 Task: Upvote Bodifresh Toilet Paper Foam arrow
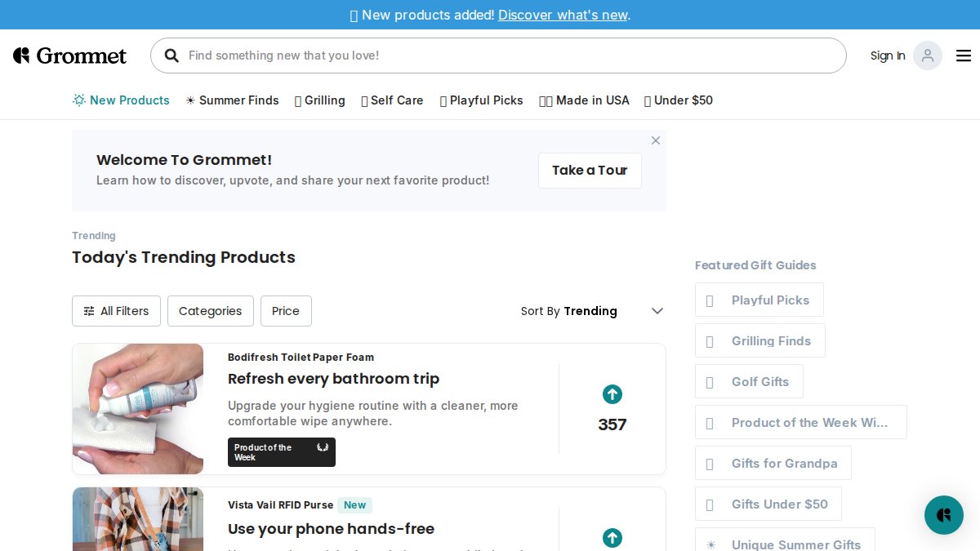coord(612,394)
